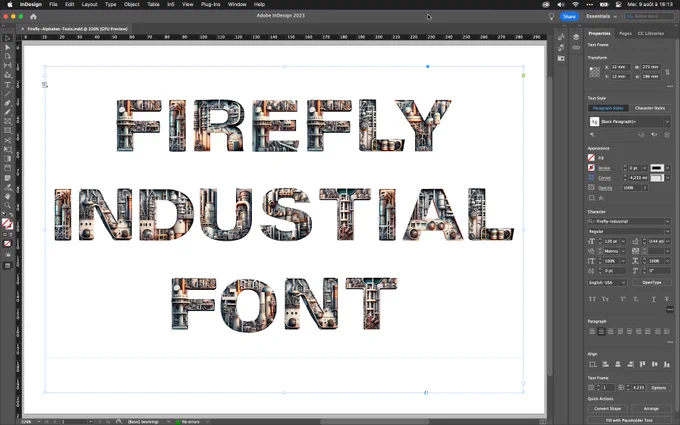The height and width of the screenshot is (425, 680).
Task: Click the Discover lightbulb icon
Action: coord(551,16)
